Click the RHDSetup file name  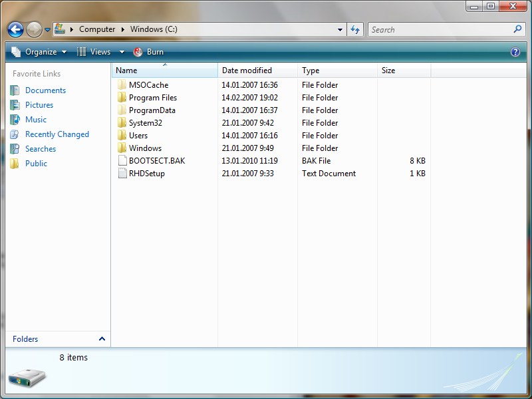(147, 174)
